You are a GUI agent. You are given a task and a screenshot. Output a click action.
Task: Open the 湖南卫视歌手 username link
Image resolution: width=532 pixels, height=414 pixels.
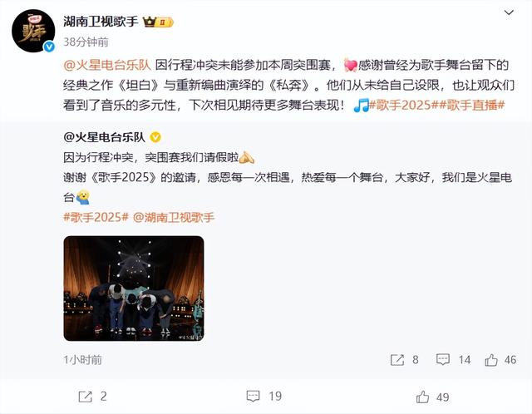[x=101, y=22]
